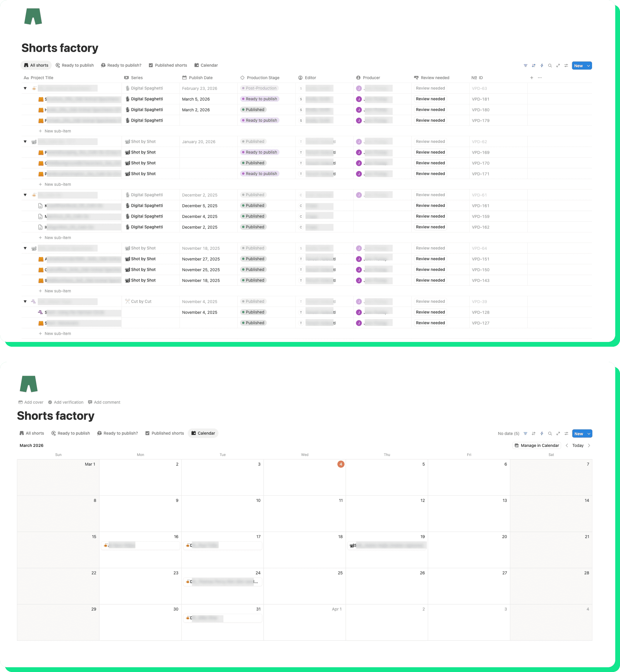Open All shorts tab in the calendar view
The height and width of the screenshot is (672, 620).
click(x=32, y=433)
